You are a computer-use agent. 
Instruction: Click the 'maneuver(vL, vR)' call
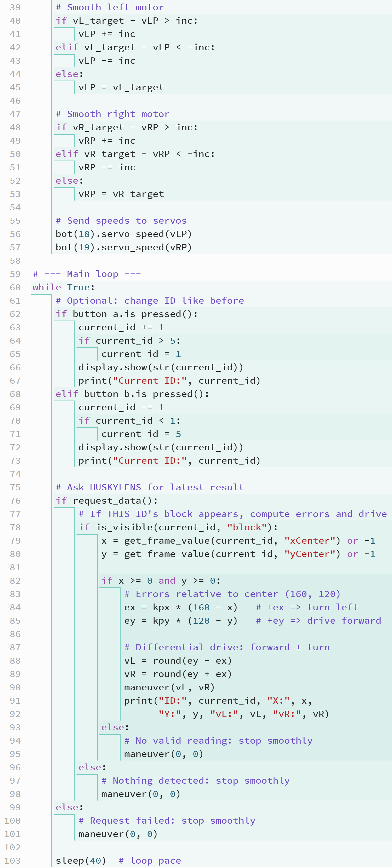point(169,687)
